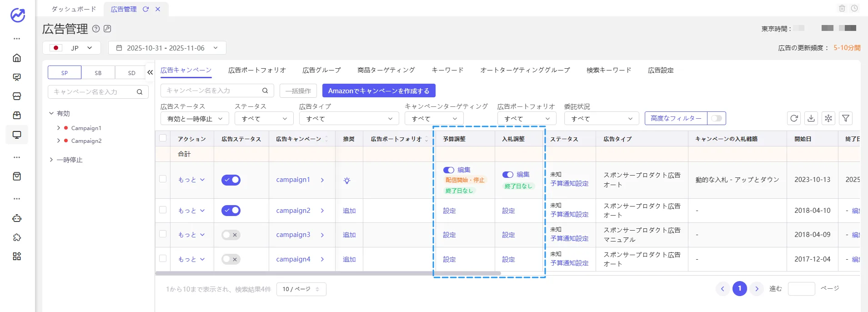868x312 pixels.
Task: Open the 広告タイプ filter dropdown
Action: [349, 119]
